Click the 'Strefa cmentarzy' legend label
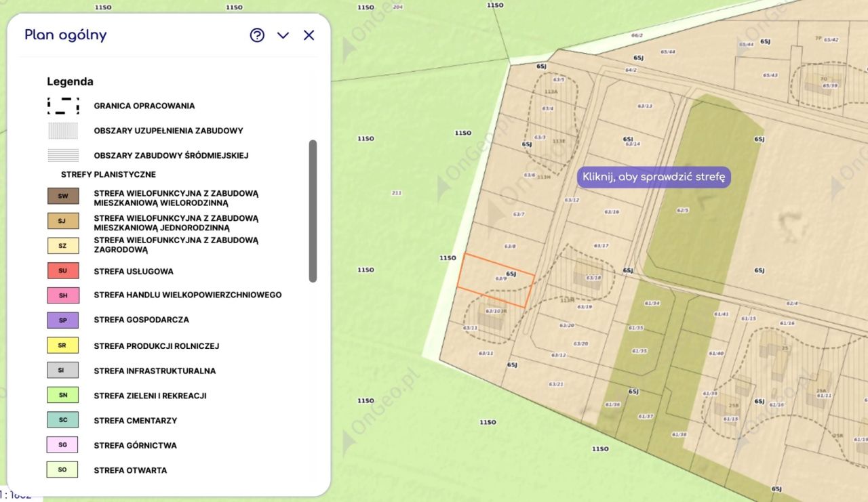This screenshot has height=502, width=868. [x=136, y=421]
